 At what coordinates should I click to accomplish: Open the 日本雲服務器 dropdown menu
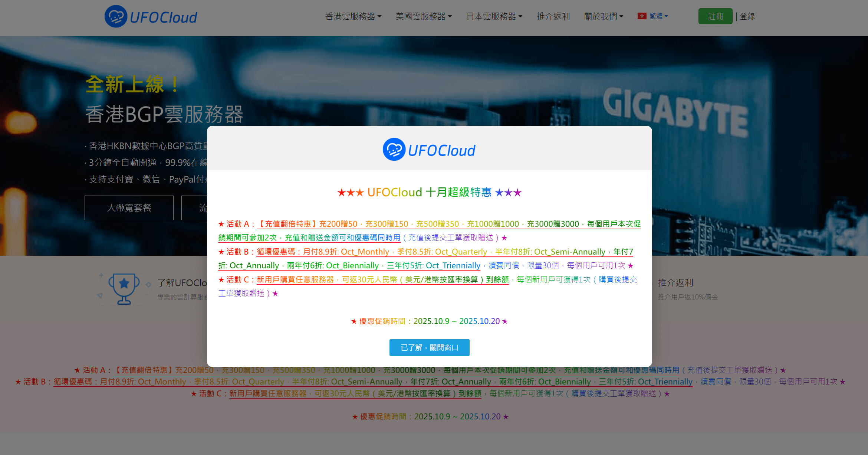tap(494, 16)
